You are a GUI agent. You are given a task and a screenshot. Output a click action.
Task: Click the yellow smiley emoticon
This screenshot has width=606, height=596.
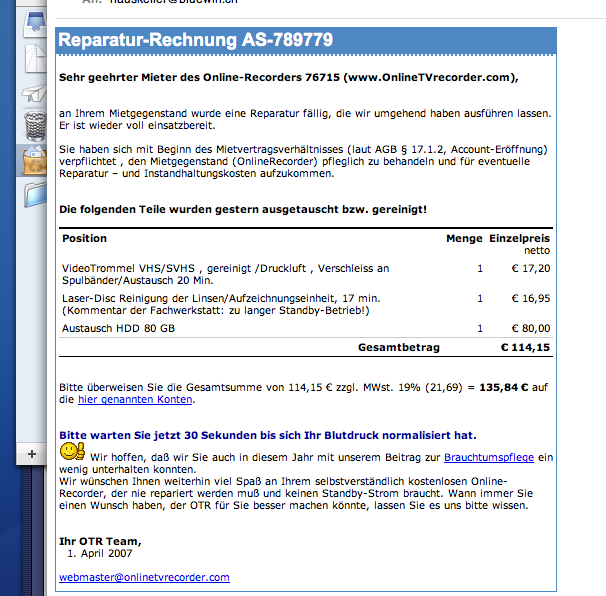tap(72, 453)
